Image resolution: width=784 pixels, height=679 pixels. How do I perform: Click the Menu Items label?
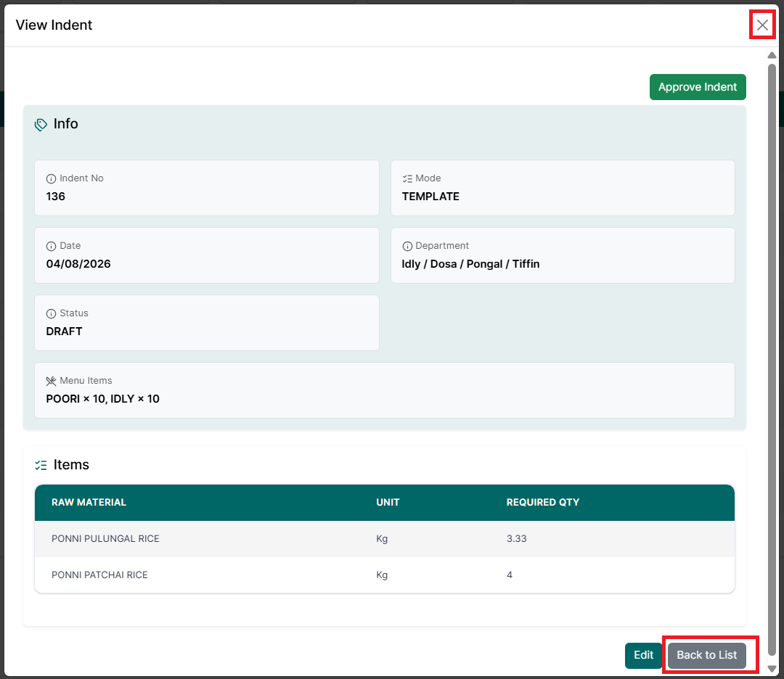[x=86, y=381]
